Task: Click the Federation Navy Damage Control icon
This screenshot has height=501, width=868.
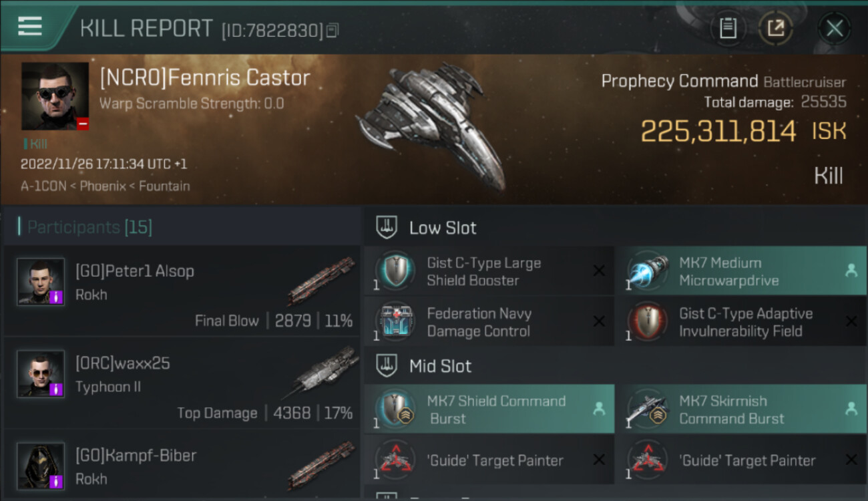Action: 395,322
